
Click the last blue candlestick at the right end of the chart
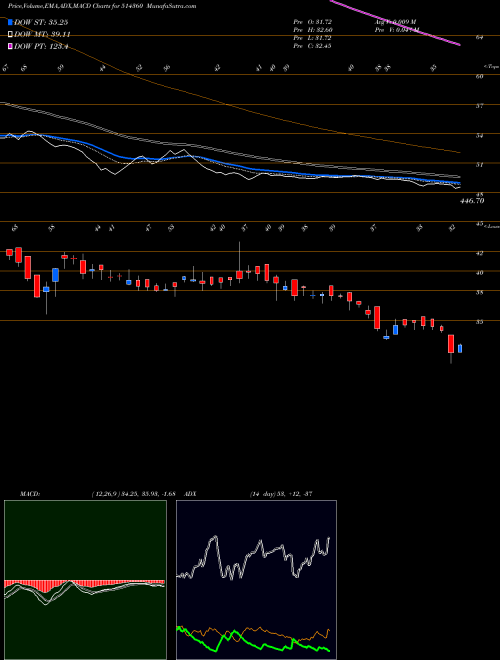point(460,349)
